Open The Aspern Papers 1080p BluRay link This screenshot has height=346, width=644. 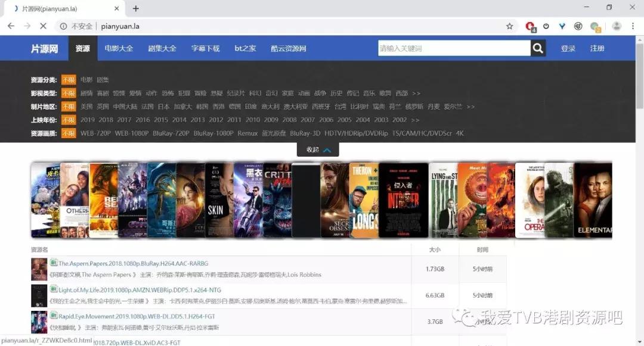[x=134, y=263]
